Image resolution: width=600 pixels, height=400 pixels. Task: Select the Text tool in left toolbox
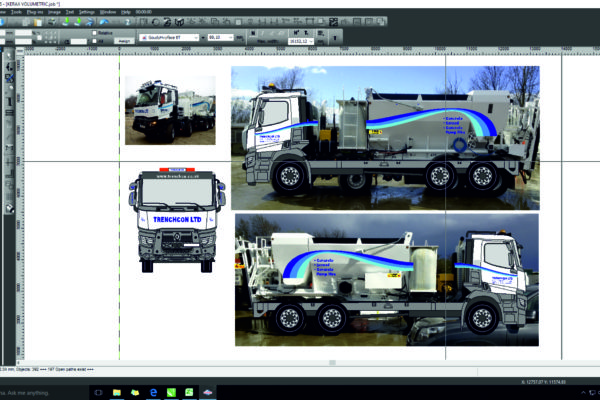pyautogui.click(x=9, y=101)
